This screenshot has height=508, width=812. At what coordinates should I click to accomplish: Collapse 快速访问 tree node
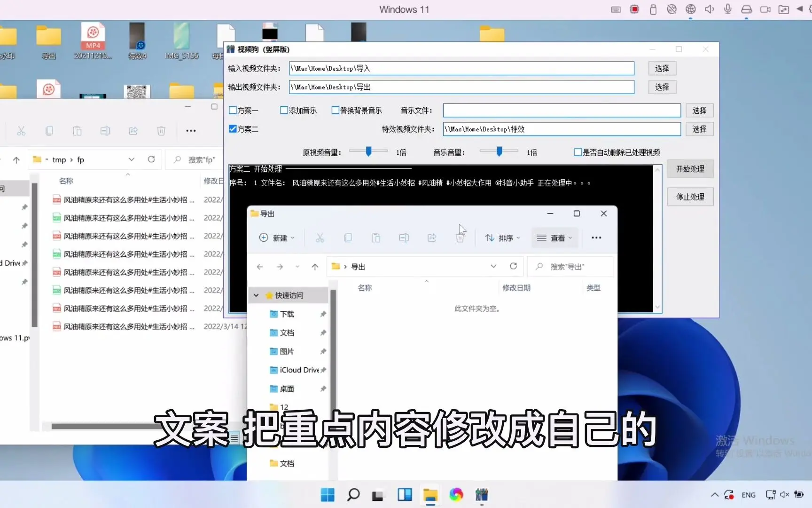click(x=256, y=295)
